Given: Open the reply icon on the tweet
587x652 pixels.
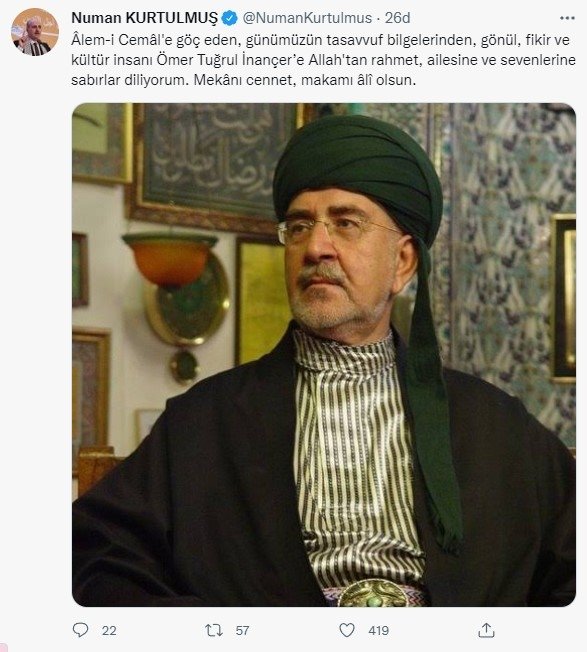Looking at the screenshot, I should click(x=80, y=630).
